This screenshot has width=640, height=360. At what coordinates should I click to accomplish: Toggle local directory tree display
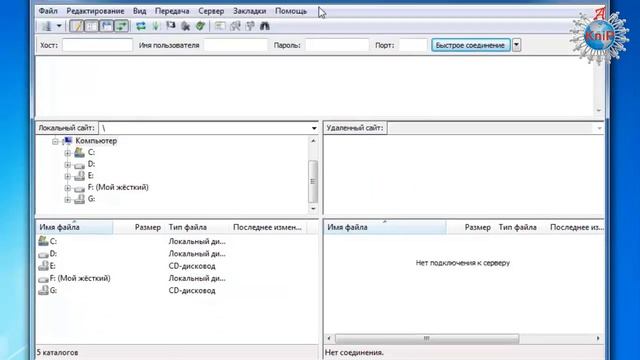coord(91,27)
